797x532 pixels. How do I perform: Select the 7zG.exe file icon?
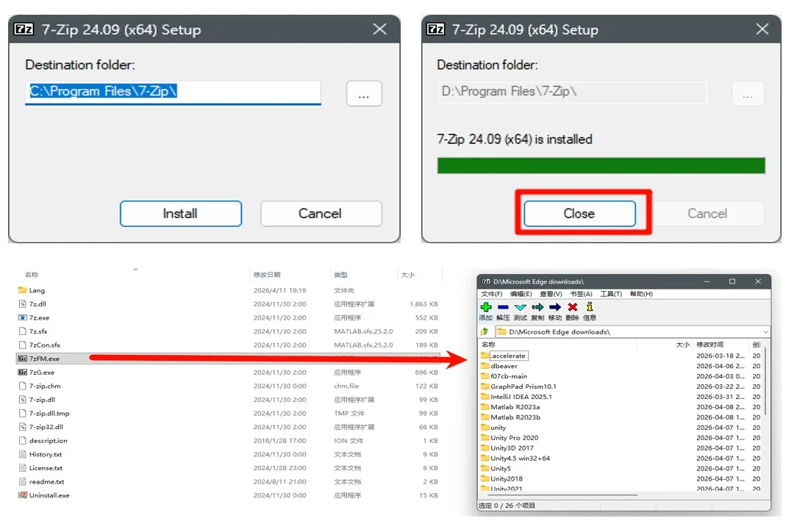(x=22, y=372)
